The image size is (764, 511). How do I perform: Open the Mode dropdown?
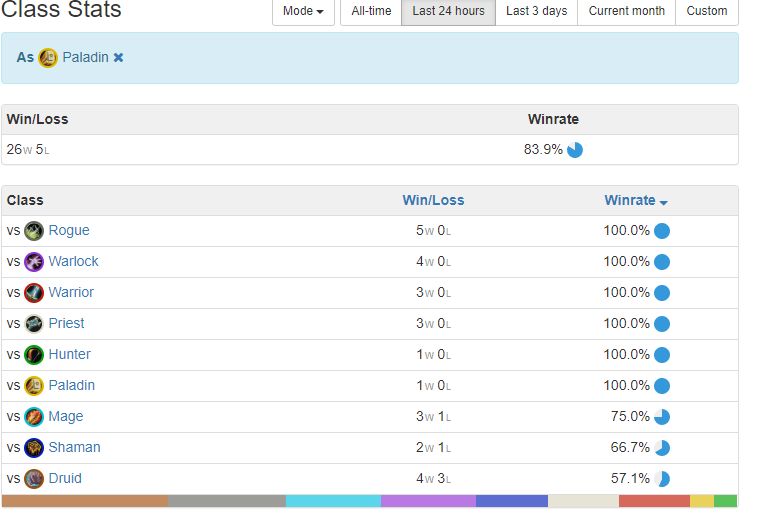point(303,11)
